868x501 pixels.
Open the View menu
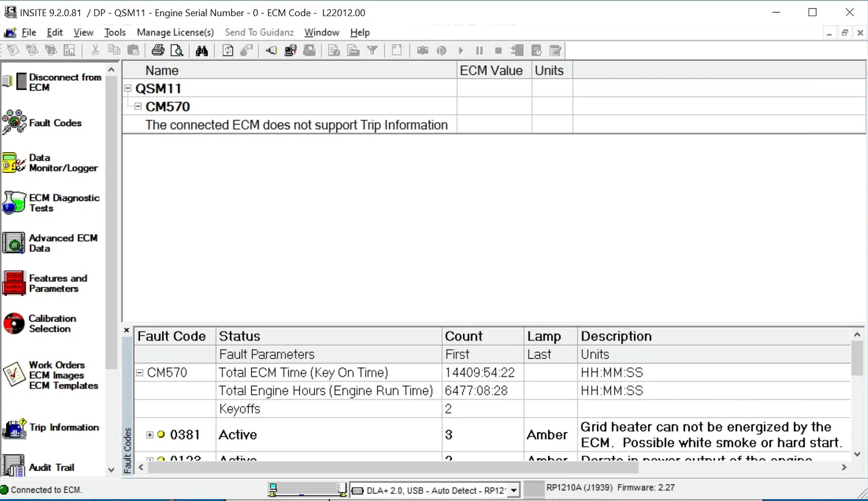(83, 32)
